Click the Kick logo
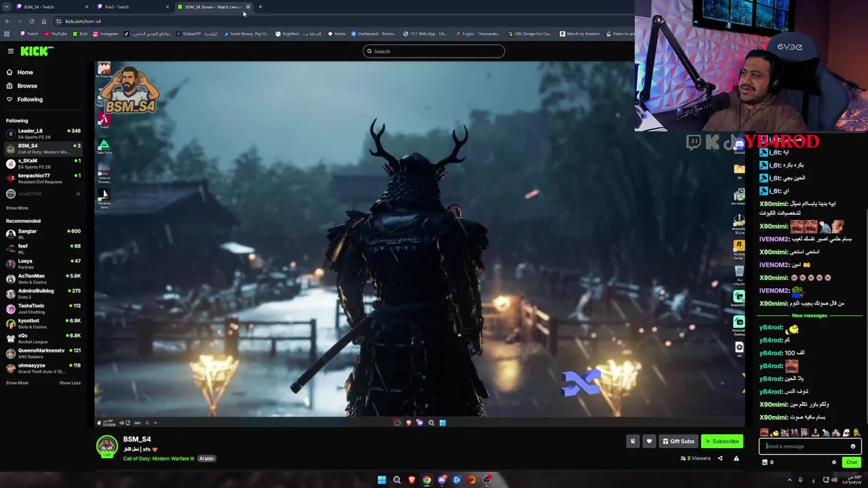 (37, 51)
